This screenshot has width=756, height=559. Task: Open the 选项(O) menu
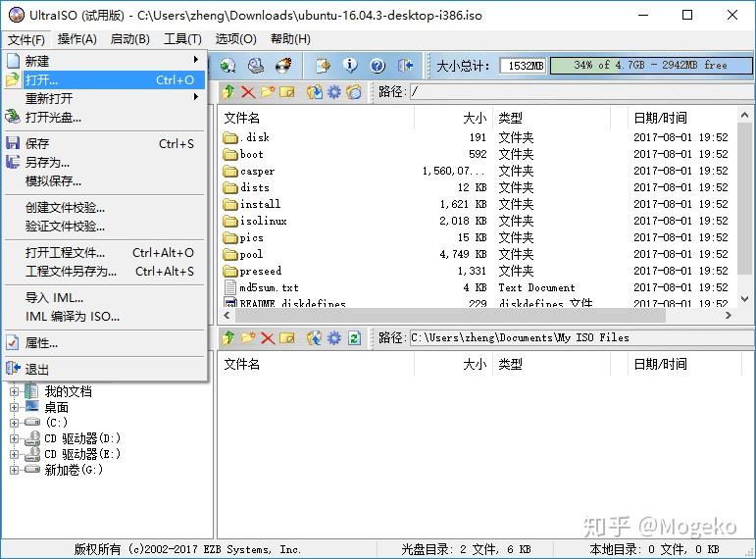pyautogui.click(x=235, y=39)
